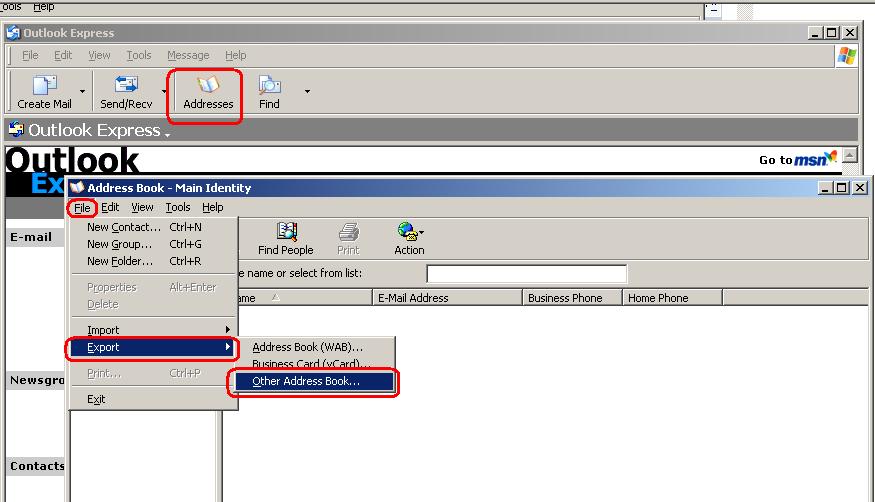This screenshot has width=875, height=502.
Task: Select New Contact... from File menu
Action: (152, 227)
